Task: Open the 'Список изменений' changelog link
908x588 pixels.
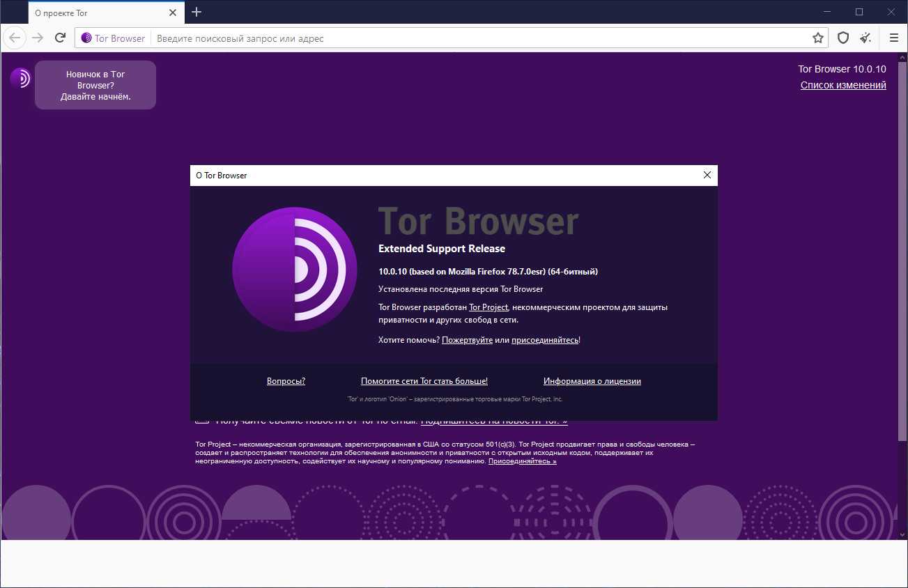Action: [x=843, y=85]
